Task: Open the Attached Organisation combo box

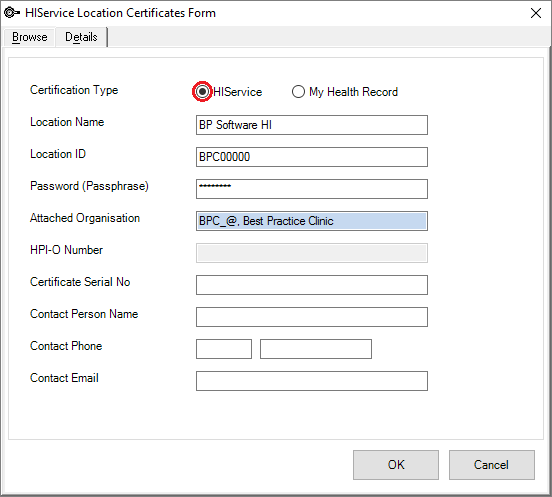Action: (312, 221)
